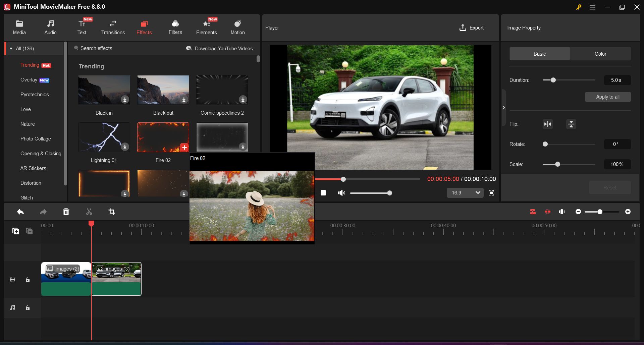
Task: Click the Export button
Action: 471,28
